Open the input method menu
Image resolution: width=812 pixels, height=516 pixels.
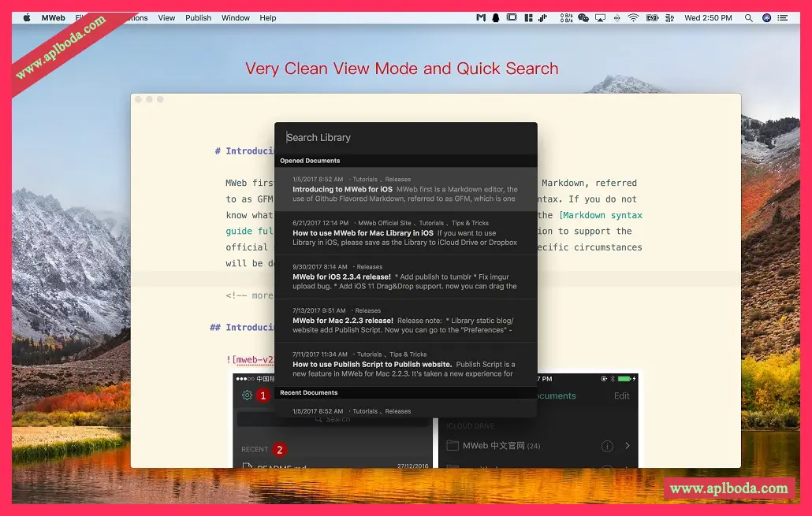pyautogui.click(x=669, y=17)
